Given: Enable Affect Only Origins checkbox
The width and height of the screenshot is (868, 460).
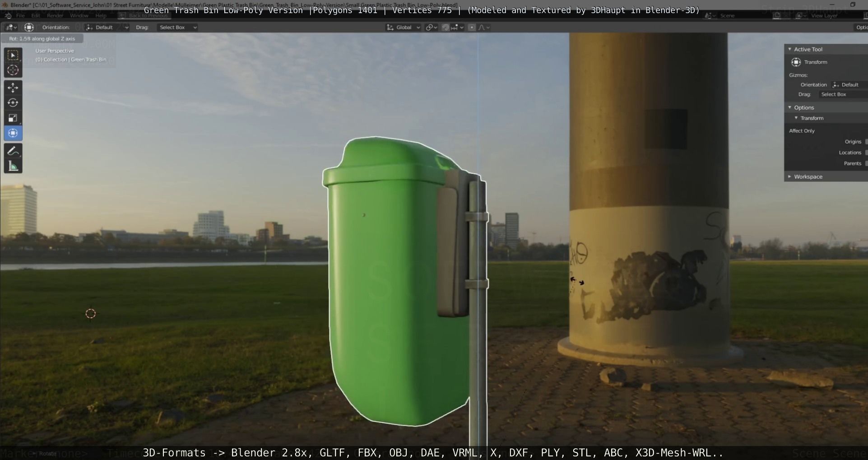Looking at the screenshot, I should (866, 142).
